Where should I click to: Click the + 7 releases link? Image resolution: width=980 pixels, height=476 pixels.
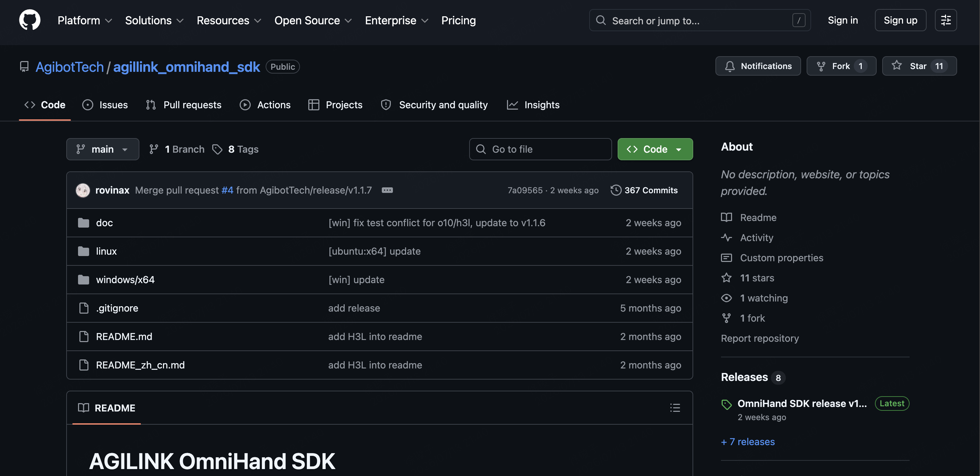(x=748, y=441)
